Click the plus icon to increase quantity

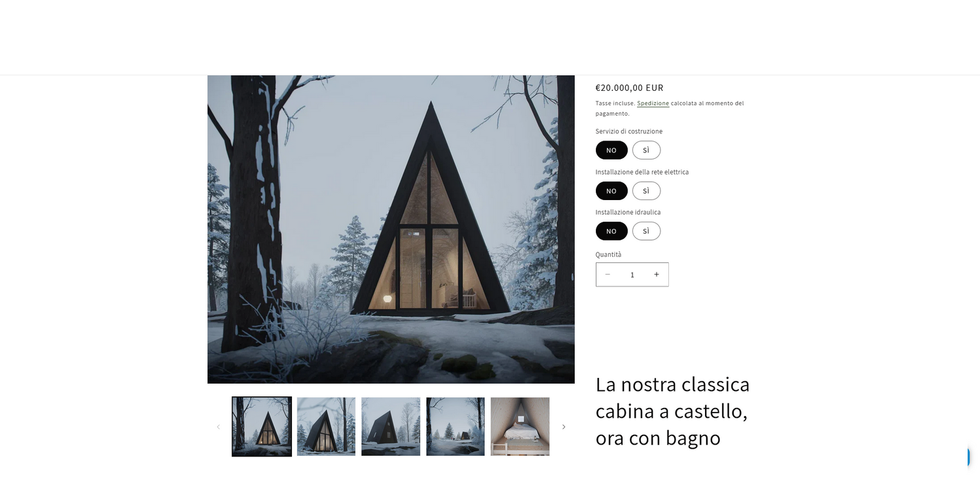coord(657,275)
